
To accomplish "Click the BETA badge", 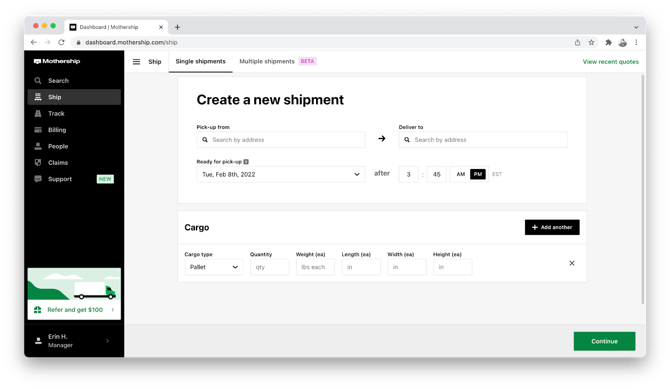I will point(307,61).
